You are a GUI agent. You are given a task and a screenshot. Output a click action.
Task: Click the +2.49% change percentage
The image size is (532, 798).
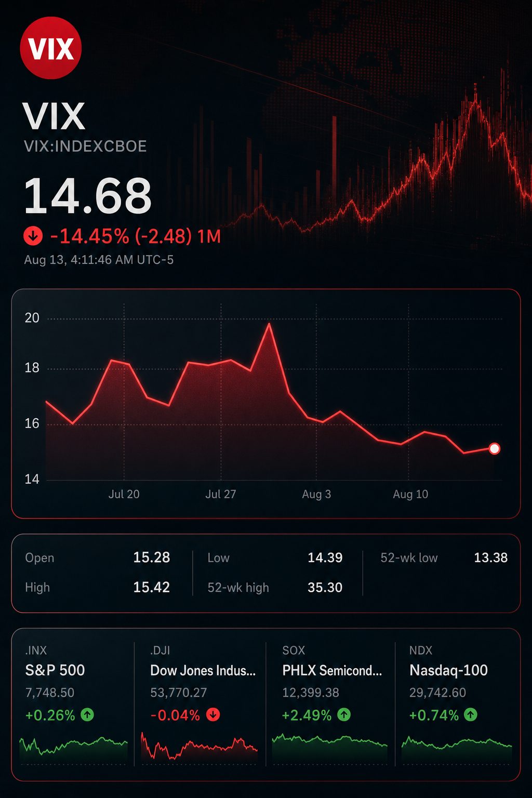307,715
